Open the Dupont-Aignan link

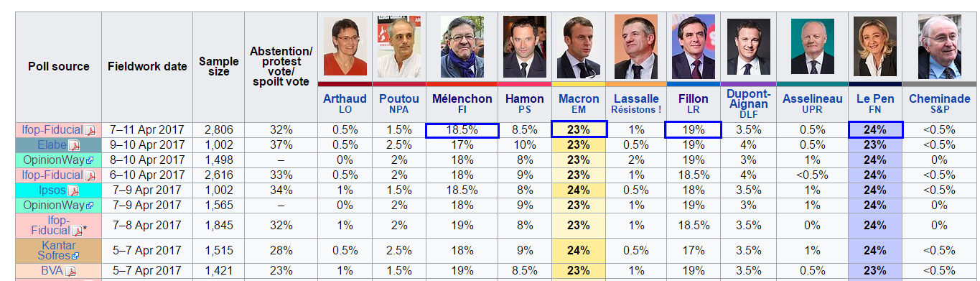749,98
